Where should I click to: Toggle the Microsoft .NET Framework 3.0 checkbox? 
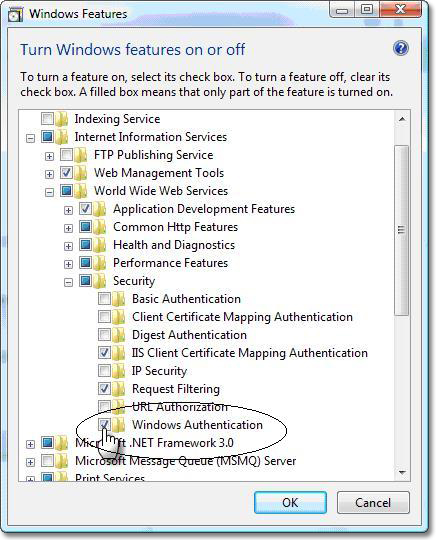pyautogui.click(x=47, y=443)
